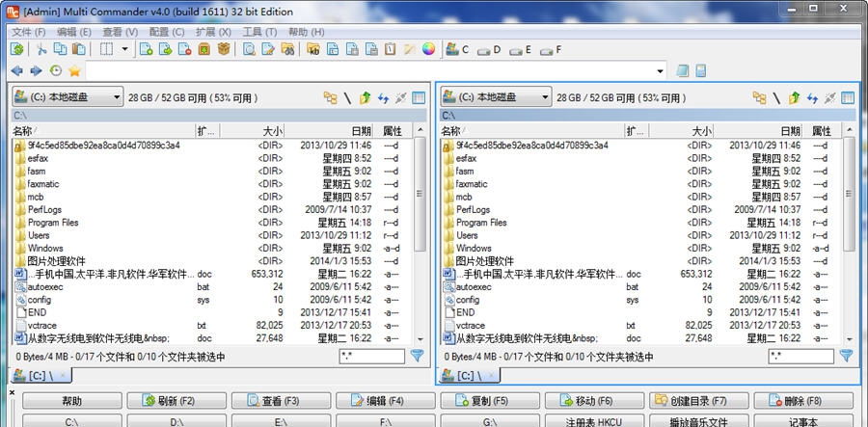Toggle the left panel column view icon

tap(419, 98)
